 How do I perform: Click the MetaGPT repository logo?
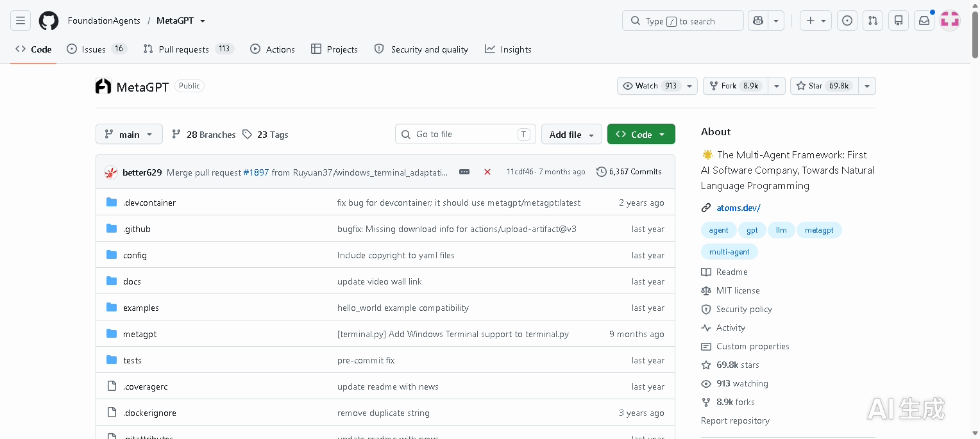click(103, 86)
